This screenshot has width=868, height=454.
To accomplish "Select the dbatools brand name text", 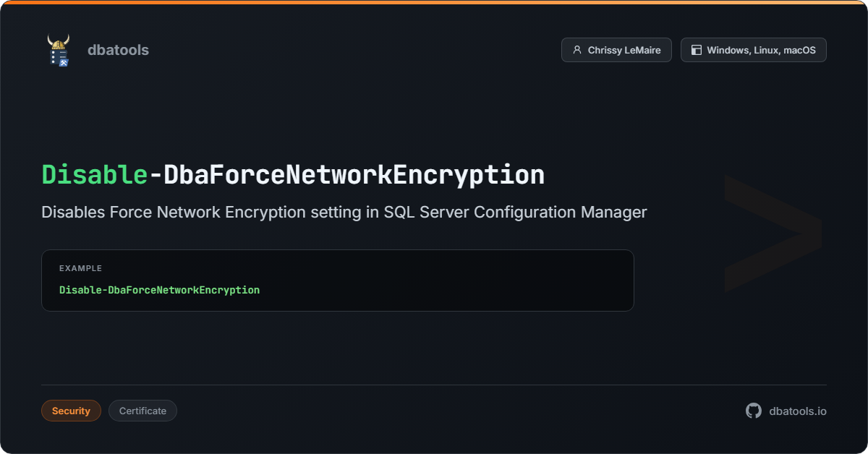I will pos(118,50).
